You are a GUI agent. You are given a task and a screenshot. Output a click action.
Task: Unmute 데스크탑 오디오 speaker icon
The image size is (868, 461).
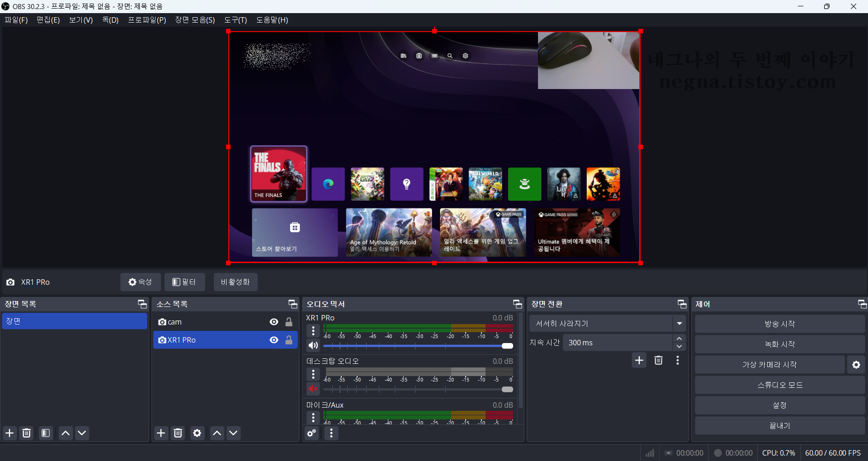[313, 389]
